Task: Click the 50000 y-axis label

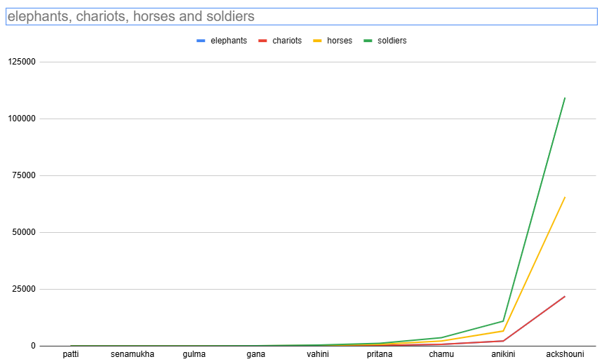Action: coord(24,232)
